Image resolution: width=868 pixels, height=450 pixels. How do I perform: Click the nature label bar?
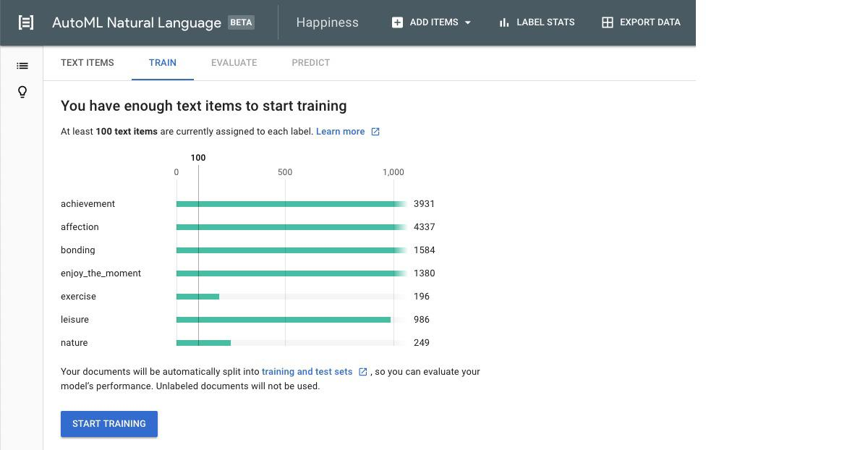[203, 343]
